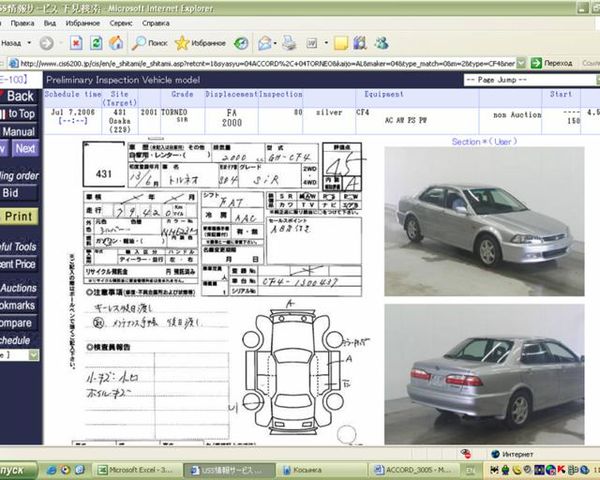
Task: Click the 'silver' color cell
Action: [329, 112]
